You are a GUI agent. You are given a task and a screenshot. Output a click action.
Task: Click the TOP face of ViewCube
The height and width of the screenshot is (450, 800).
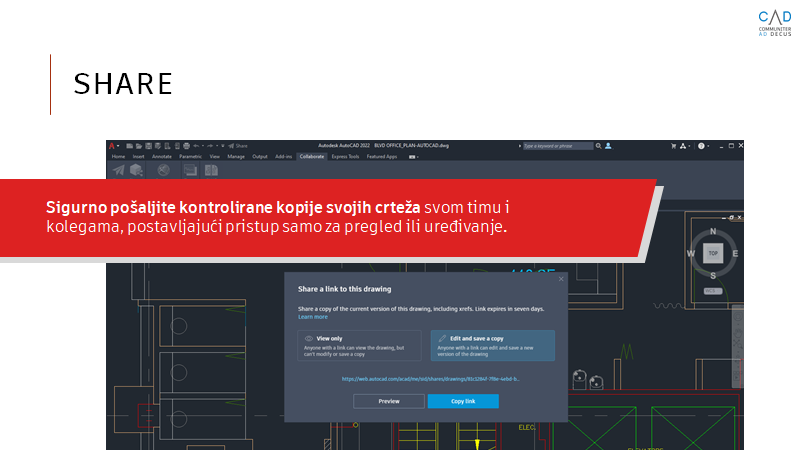(713, 253)
